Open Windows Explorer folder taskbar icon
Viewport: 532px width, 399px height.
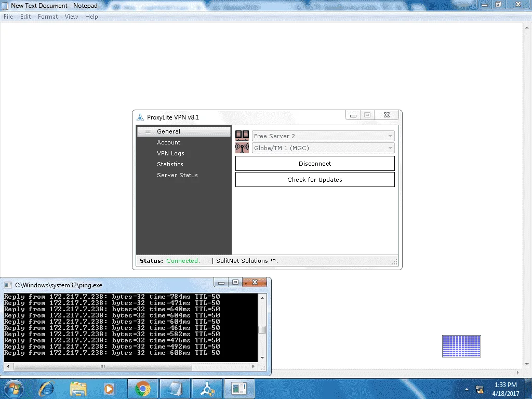[x=78, y=389]
